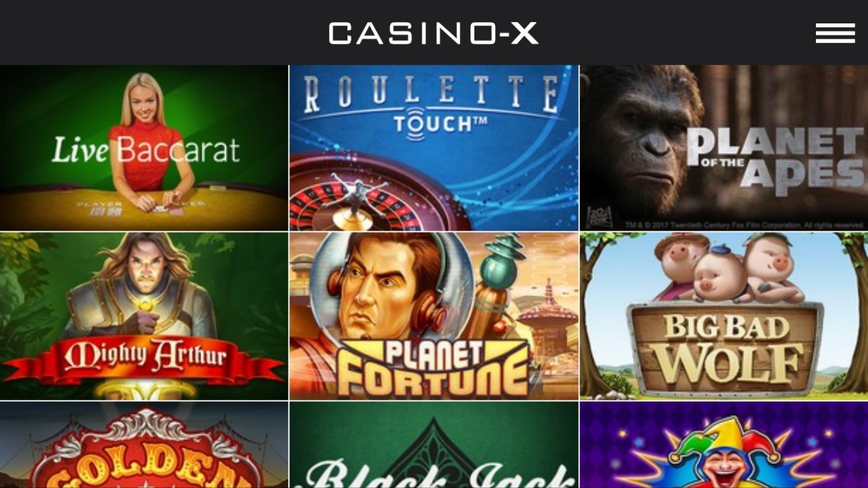Viewport: 868px width, 488px height.
Task: Launch the laughing jester slot game
Action: 724,445
